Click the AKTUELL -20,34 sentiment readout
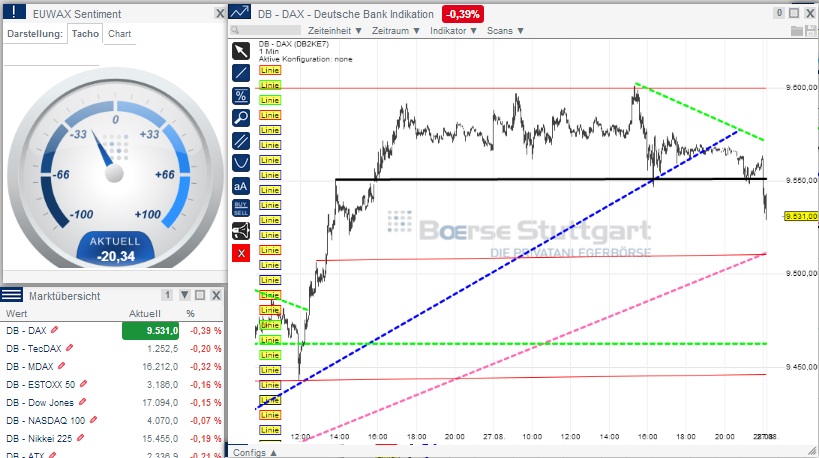 pyautogui.click(x=115, y=249)
